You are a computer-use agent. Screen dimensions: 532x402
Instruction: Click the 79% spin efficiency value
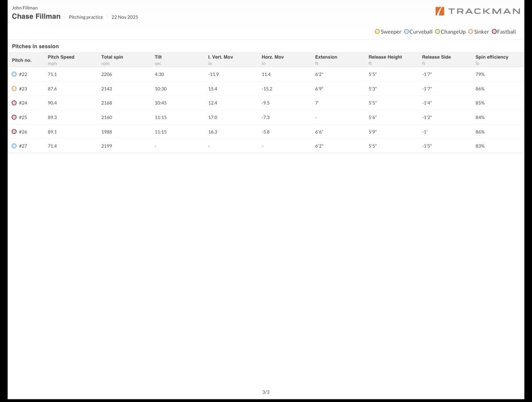click(x=480, y=74)
